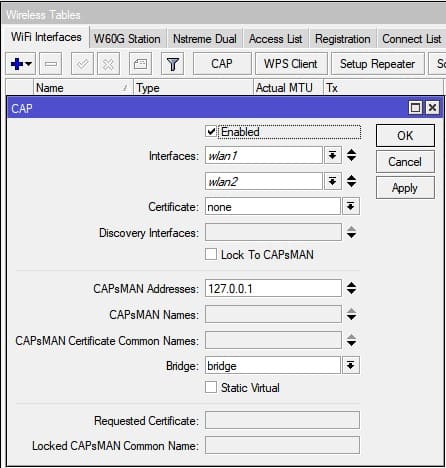This screenshot has height=468, width=446.
Task: Click the up/down arrows beside wlan2
Action: [x=352, y=181]
